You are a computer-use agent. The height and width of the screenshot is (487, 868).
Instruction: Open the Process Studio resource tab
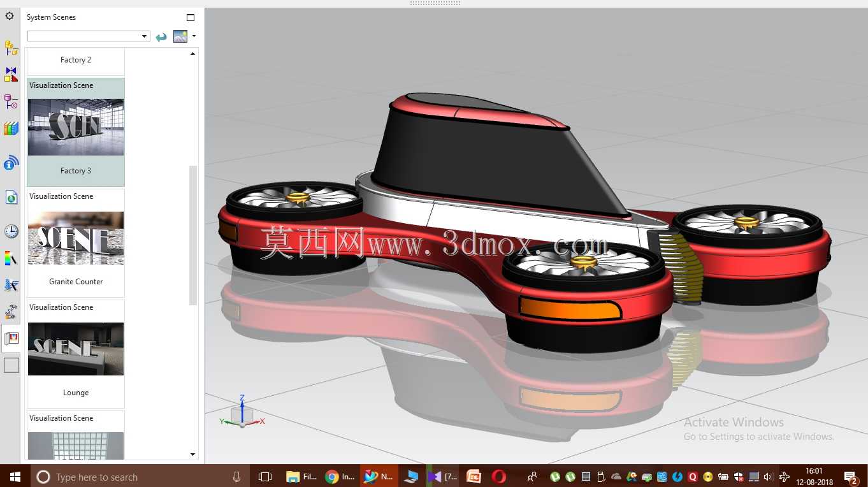11,285
